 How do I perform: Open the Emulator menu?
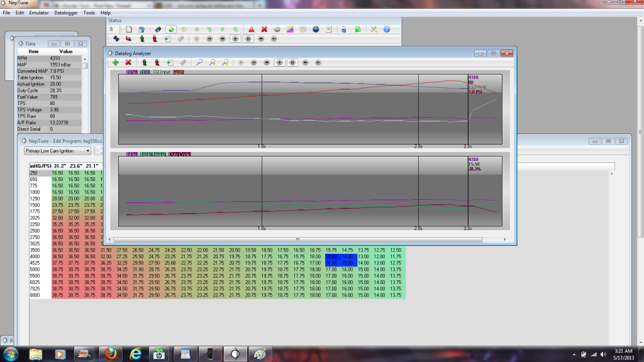(39, 13)
